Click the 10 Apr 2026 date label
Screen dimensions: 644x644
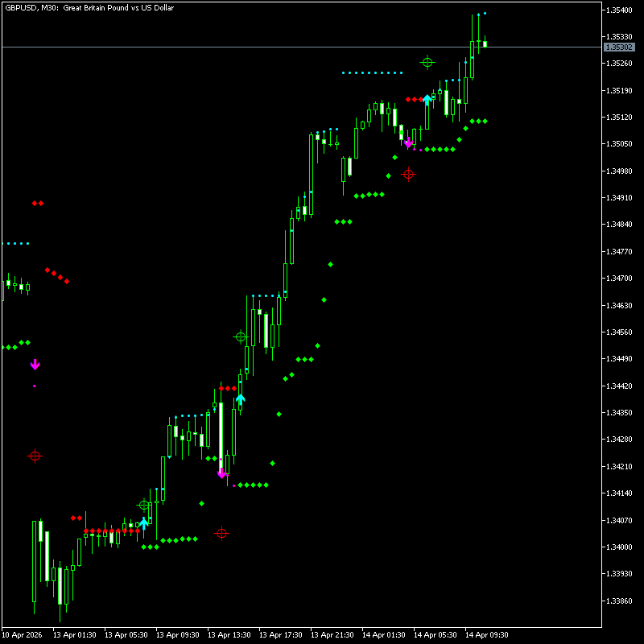23,634
